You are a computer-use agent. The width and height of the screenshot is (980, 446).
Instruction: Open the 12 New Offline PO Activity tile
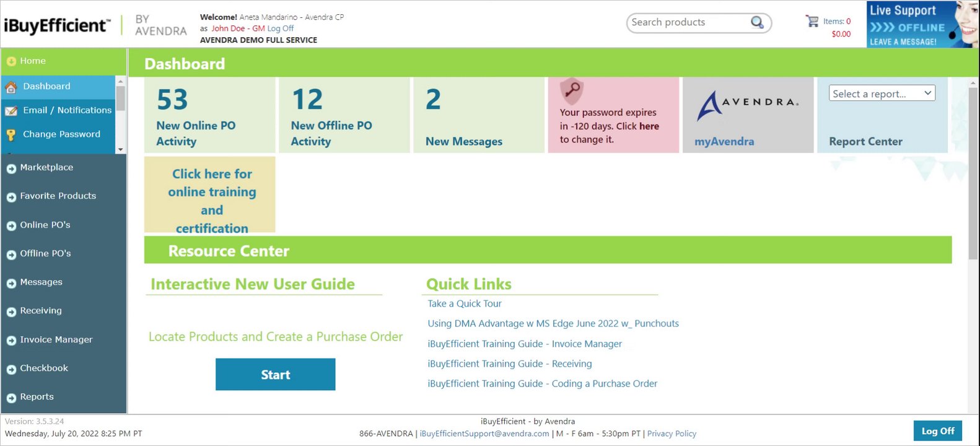tap(344, 115)
